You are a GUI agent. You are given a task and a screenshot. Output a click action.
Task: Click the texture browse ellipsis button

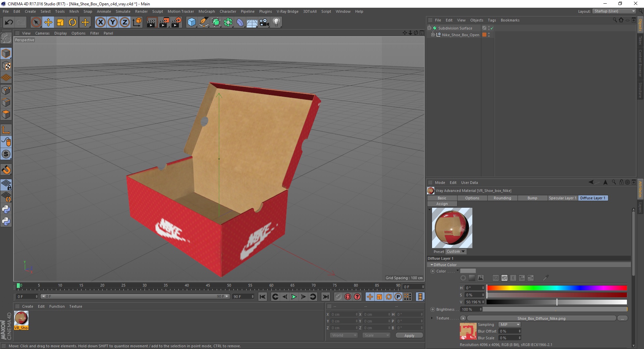pyautogui.click(x=623, y=318)
